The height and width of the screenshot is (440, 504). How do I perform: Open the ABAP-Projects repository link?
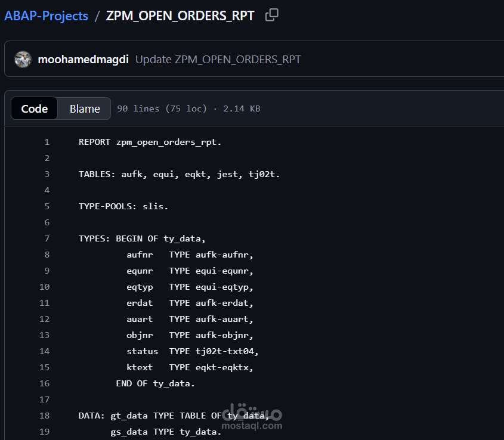[46, 16]
